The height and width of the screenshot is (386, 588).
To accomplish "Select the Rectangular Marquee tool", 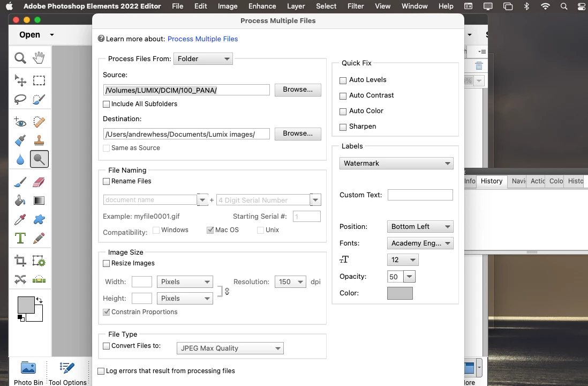I will coord(39,80).
